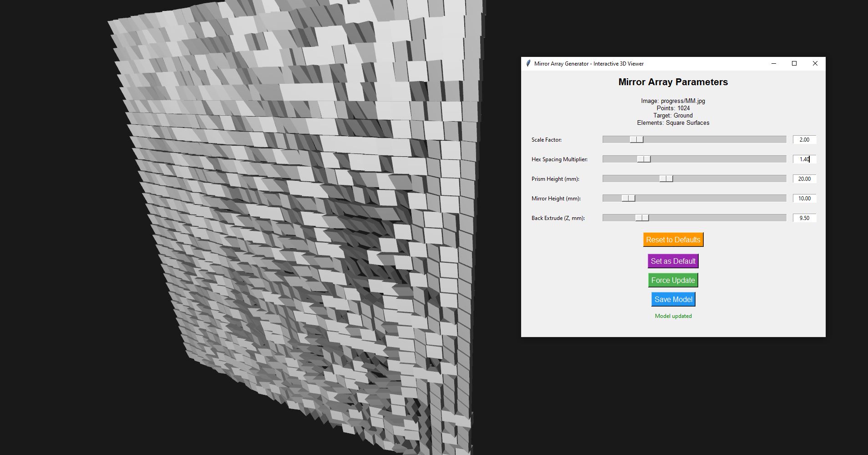Image resolution: width=868 pixels, height=455 pixels.
Task: Click the Mirror Height value input
Action: coord(804,199)
